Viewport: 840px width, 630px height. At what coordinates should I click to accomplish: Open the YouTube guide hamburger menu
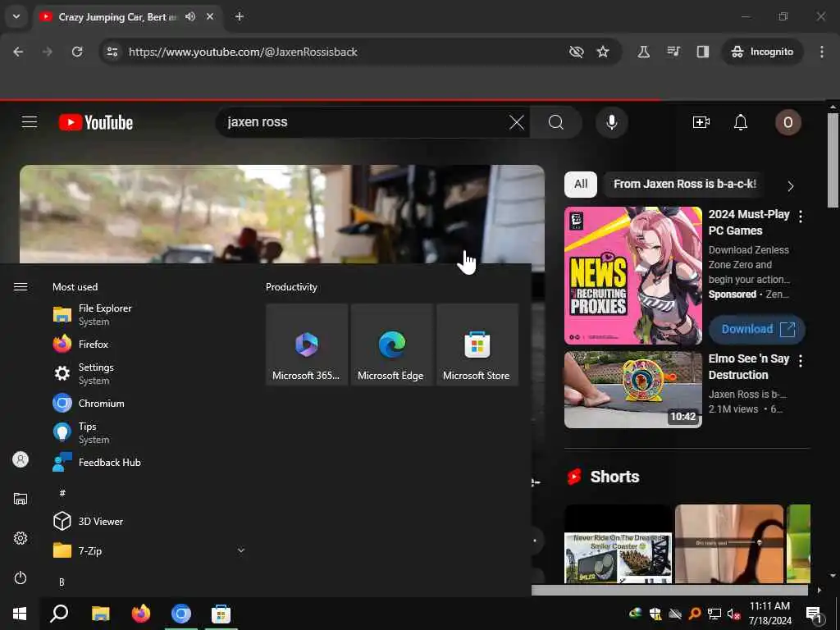pos(30,122)
